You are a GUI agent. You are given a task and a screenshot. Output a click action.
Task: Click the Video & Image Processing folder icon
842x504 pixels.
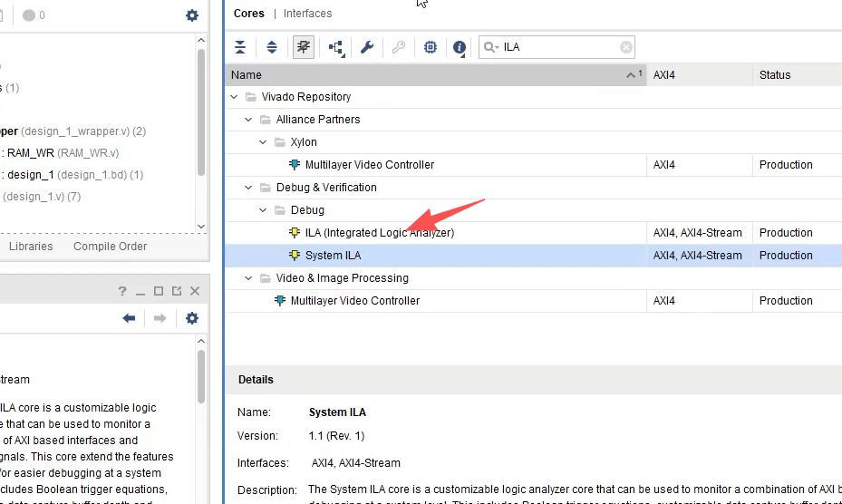pos(265,278)
